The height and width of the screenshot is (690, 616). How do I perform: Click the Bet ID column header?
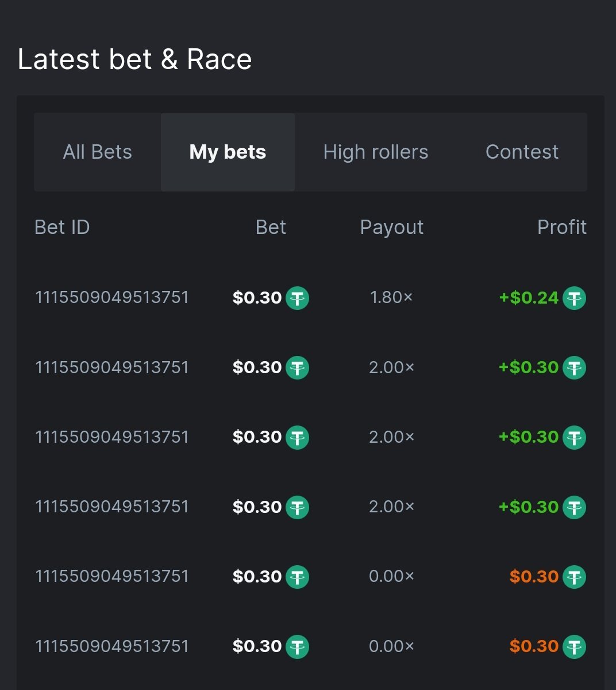62,227
